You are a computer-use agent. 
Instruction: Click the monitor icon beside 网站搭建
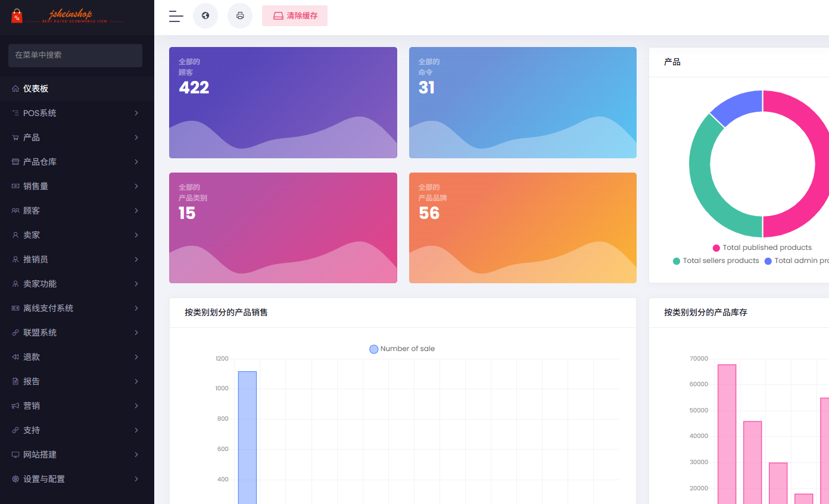15,455
